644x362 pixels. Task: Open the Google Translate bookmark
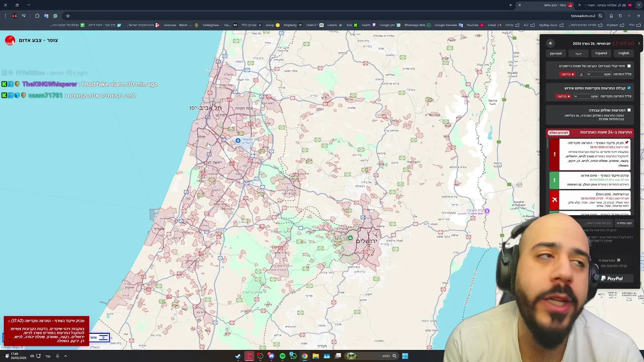(449, 25)
